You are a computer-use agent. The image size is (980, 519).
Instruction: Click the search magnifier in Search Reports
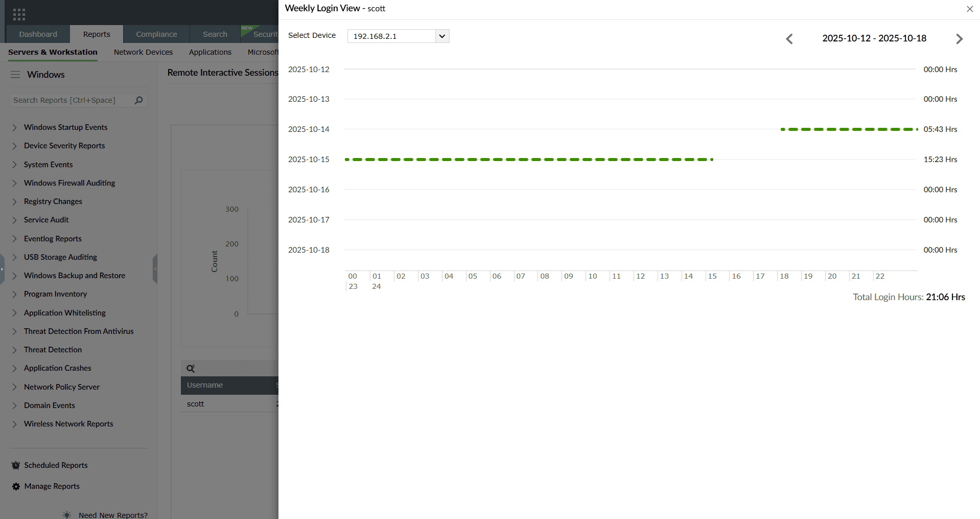(138, 100)
